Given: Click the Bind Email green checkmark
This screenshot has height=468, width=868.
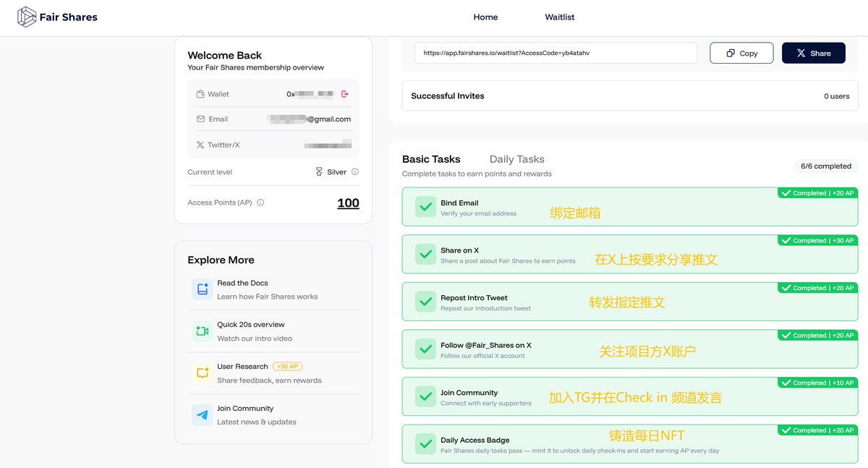Looking at the screenshot, I should coord(425,208).
